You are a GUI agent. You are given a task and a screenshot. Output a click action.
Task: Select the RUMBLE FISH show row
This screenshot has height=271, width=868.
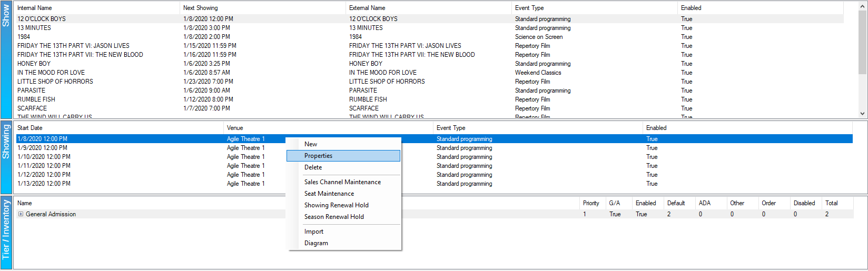coord(429,99)
